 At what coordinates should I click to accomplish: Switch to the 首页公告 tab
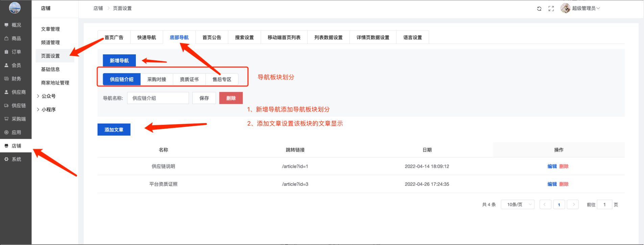click(x=212, y=37)
